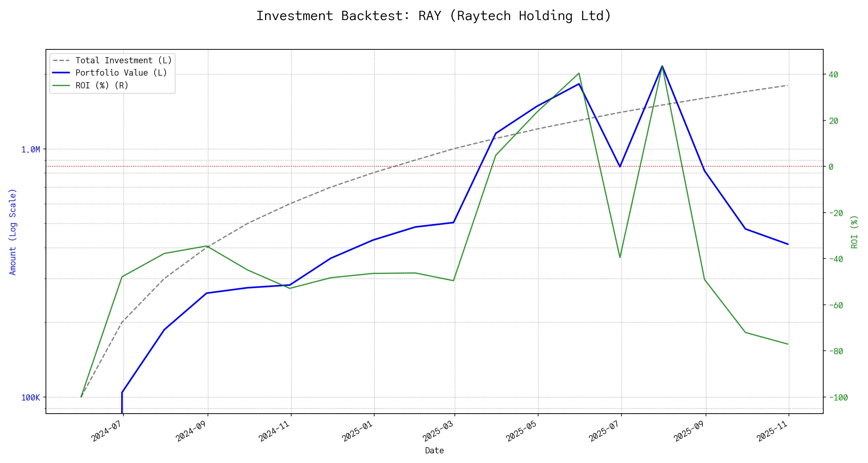The width and height of the screenshot is (868, 463).
Task: Click the 2025-11 date tick label
Action: [772, 431]
